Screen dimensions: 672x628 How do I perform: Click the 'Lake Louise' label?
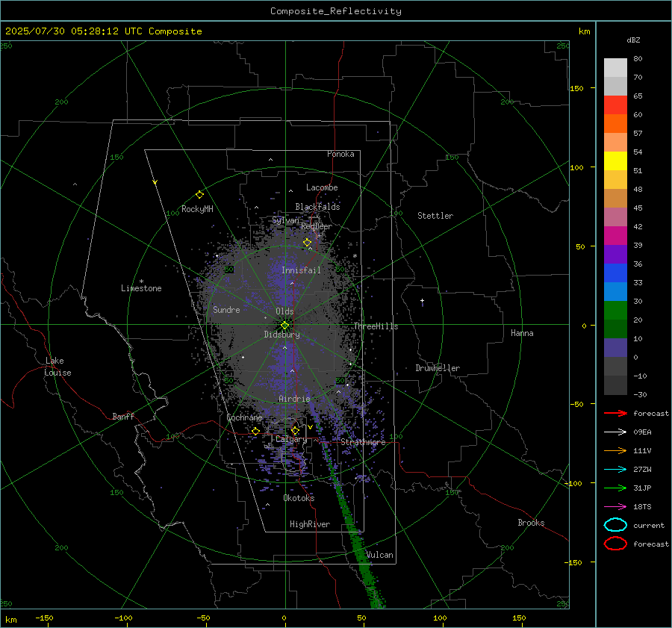click(x=57, y=367)
